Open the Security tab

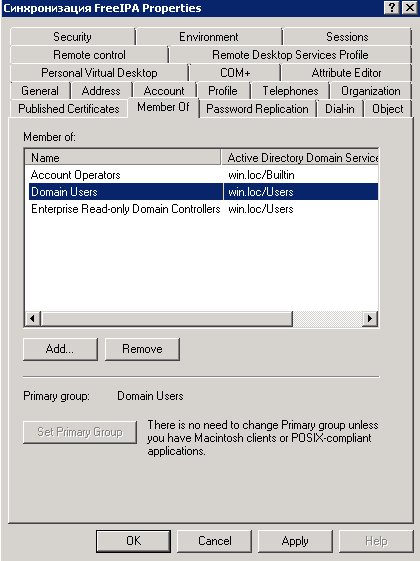point(72,37)
